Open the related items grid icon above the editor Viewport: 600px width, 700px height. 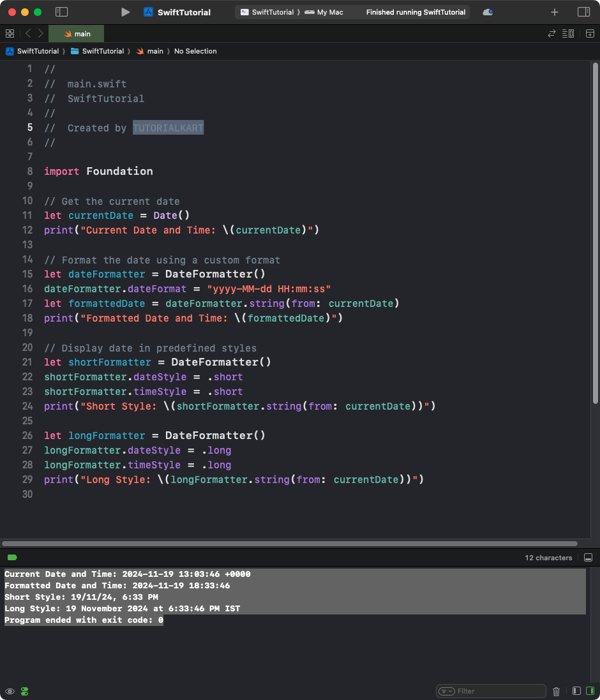(10, 33)
